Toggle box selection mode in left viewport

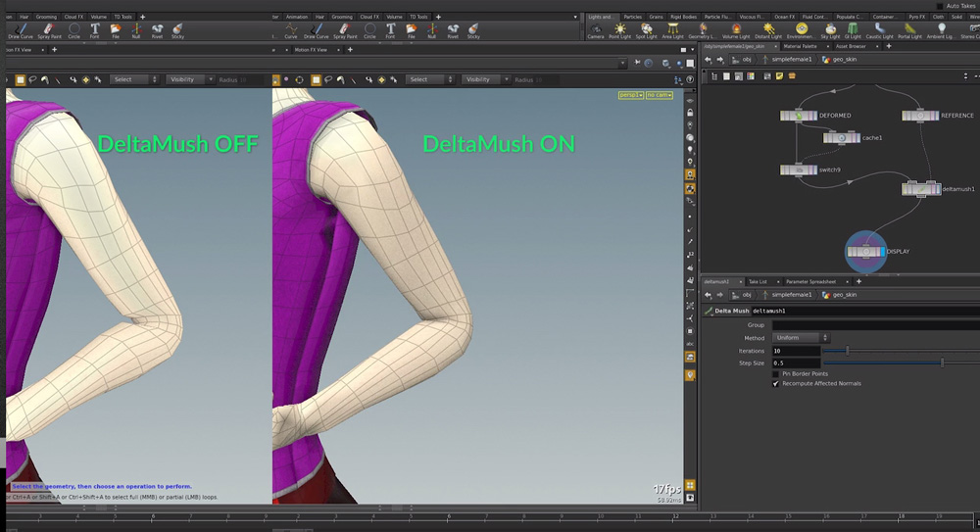pos(20,79)
